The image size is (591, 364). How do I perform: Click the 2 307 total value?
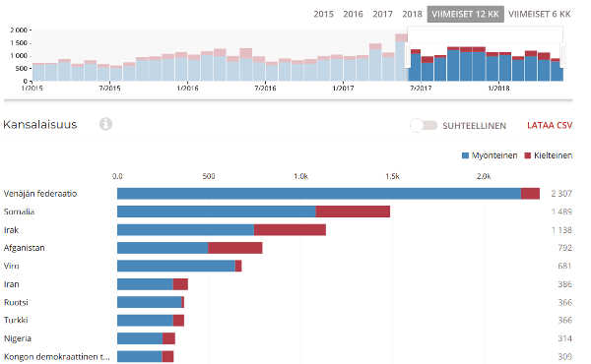[561, 194]
